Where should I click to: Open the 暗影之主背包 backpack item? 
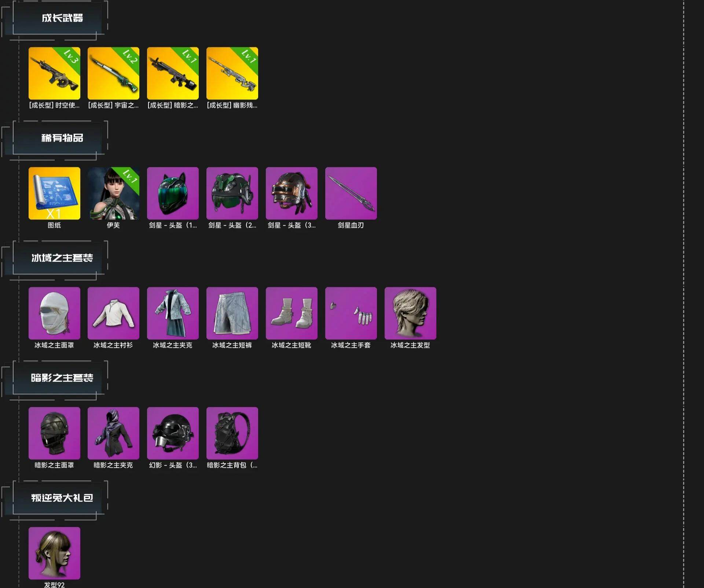[232, 433]
